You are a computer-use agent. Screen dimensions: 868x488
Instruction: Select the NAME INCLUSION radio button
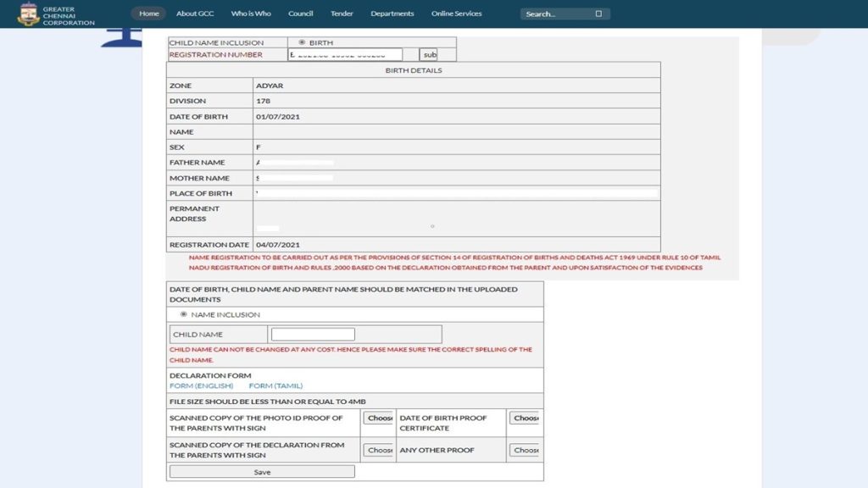[184, 314]
